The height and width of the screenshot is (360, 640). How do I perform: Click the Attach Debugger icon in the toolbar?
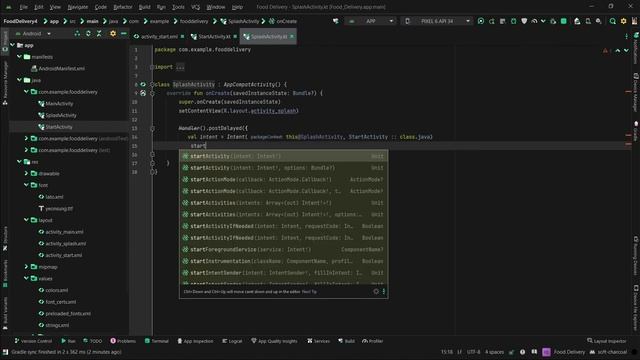click(x=553, y=21)
